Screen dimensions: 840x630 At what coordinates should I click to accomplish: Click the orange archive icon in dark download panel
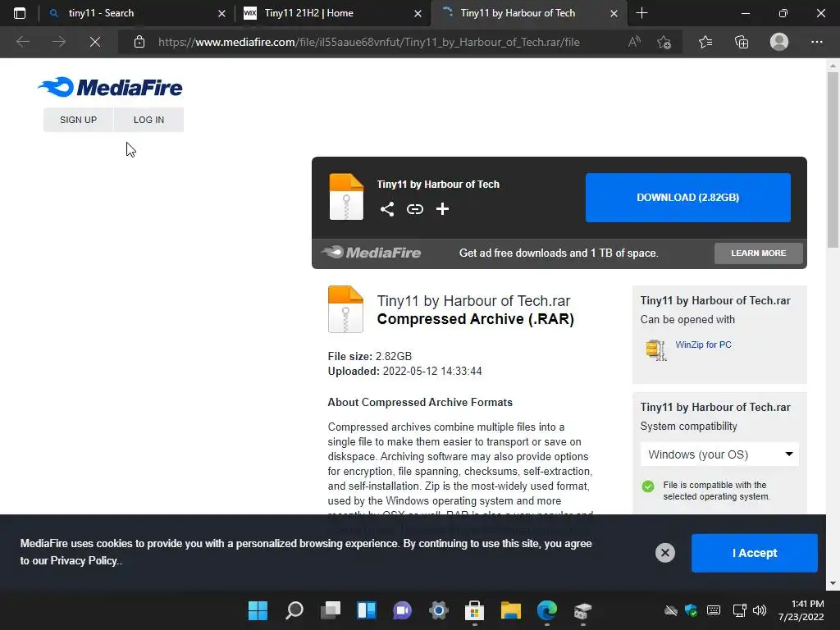pos(346,197)
